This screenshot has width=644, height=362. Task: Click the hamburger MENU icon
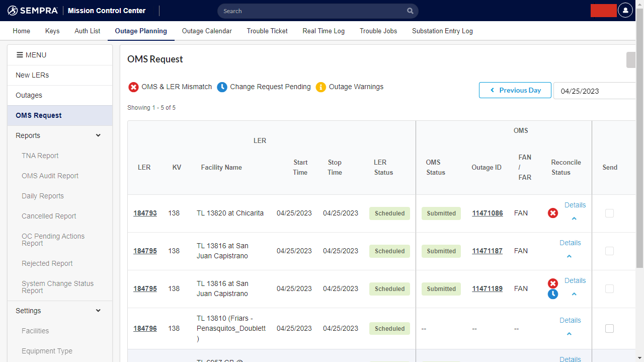[20, 55]
